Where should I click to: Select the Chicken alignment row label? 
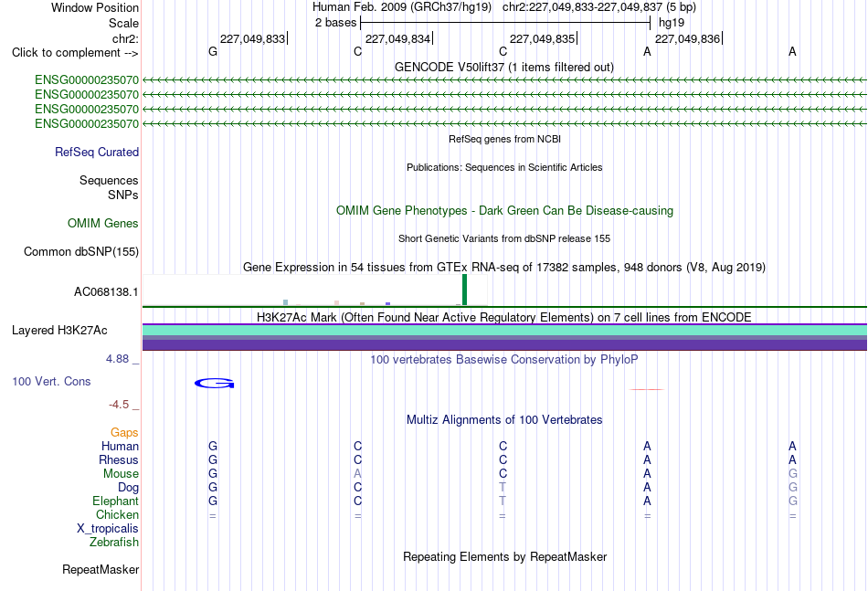coord(117,514)
